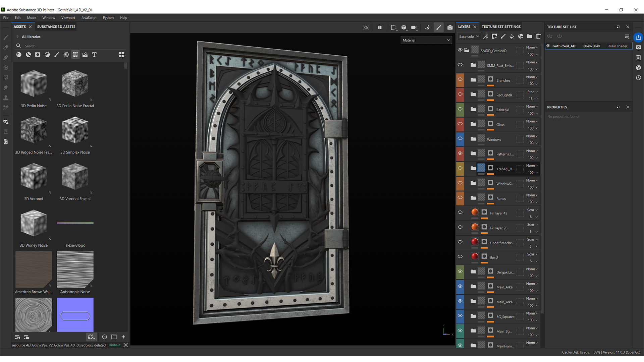The height and width of the screenshot is (362, 644).
Task: Toggle visibility of Bot 2 layer
Action: tap(460, 257)
